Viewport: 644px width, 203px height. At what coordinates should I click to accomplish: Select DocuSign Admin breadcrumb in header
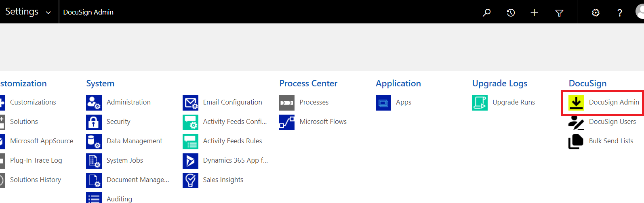(x=88, y=12)
